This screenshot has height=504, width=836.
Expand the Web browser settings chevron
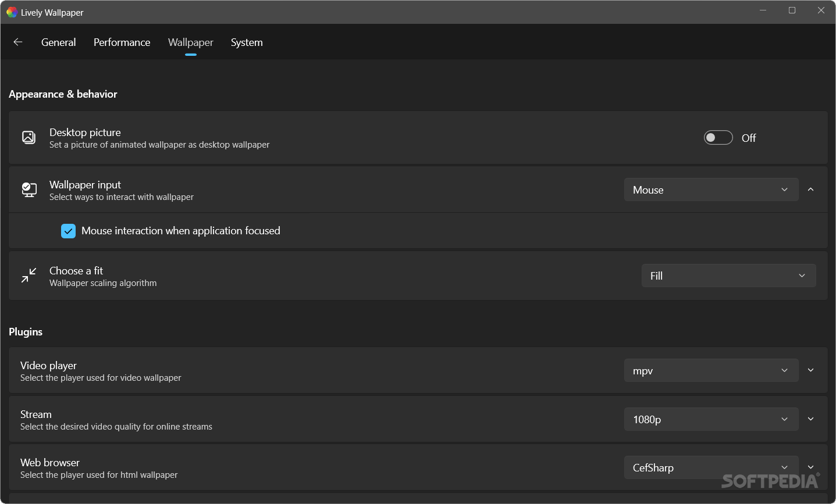point(810,467)
